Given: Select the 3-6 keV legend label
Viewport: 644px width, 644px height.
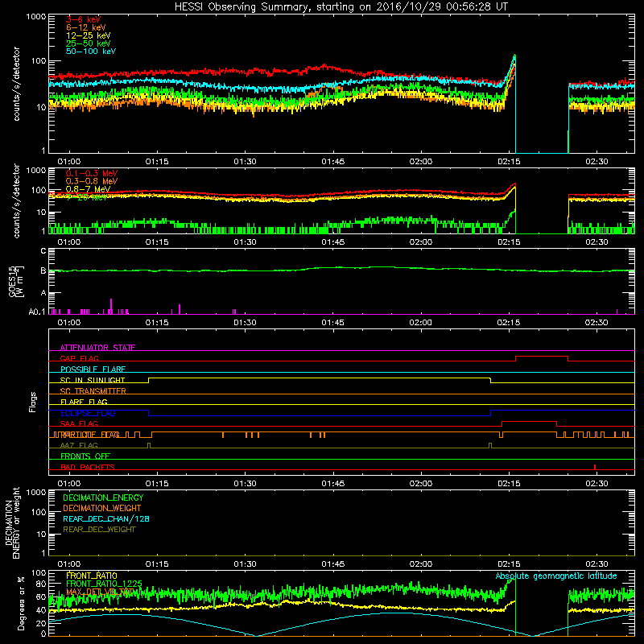Looking at the screenshot, I should (84, 19).
